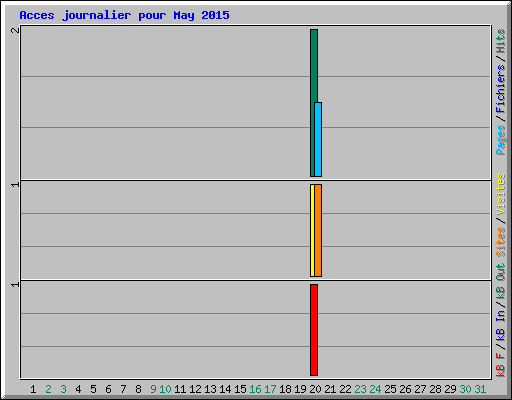This screenshot has height=400, width=512.
Task: Click the orange Sites bar for day 20
Action: [x=318, y=230]
